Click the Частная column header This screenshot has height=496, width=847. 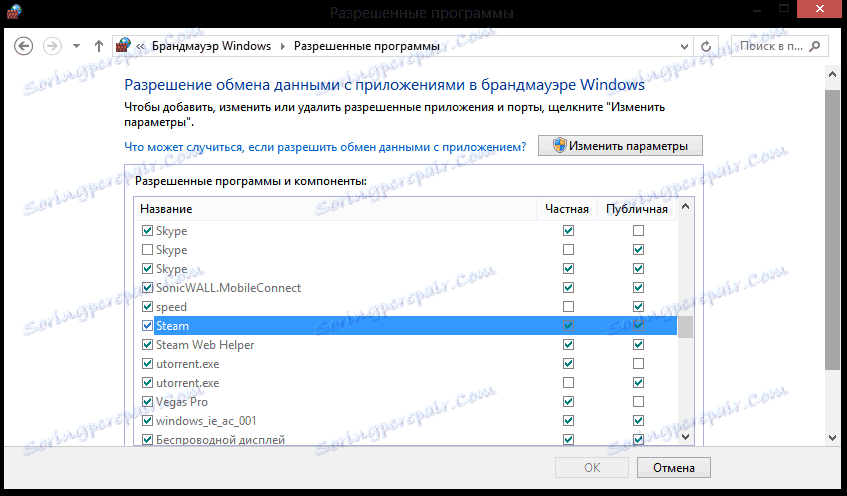click(x=567, y=209)
